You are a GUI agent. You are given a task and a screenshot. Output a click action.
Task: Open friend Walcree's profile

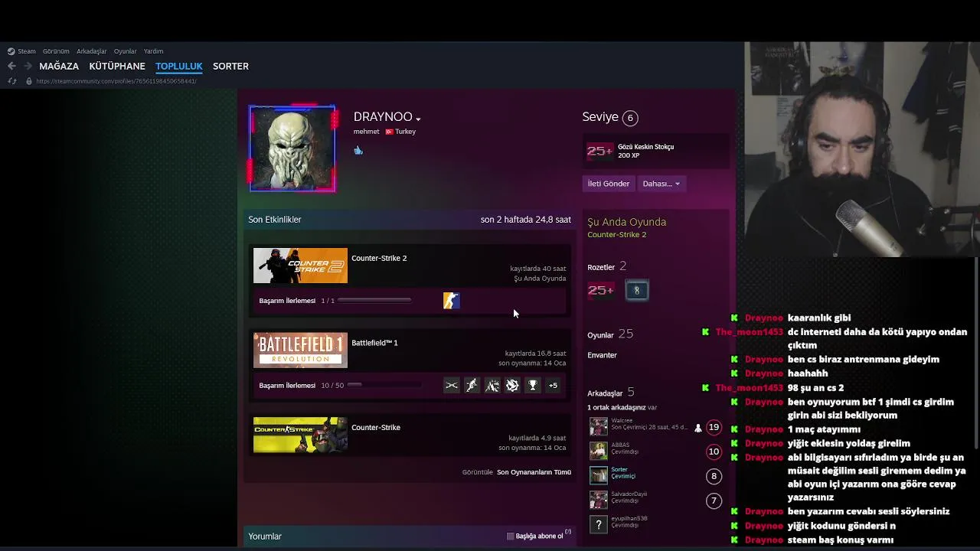point(622,420)
